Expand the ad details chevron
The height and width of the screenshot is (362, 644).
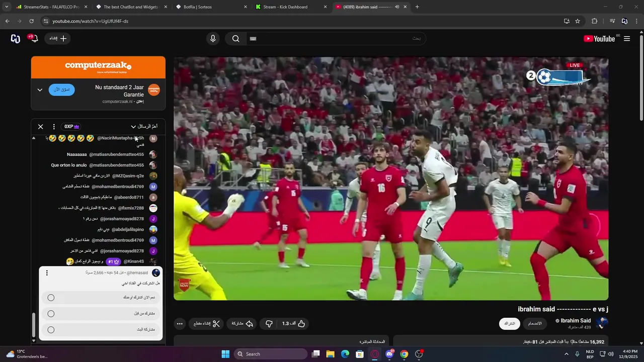tap(40, 90)
